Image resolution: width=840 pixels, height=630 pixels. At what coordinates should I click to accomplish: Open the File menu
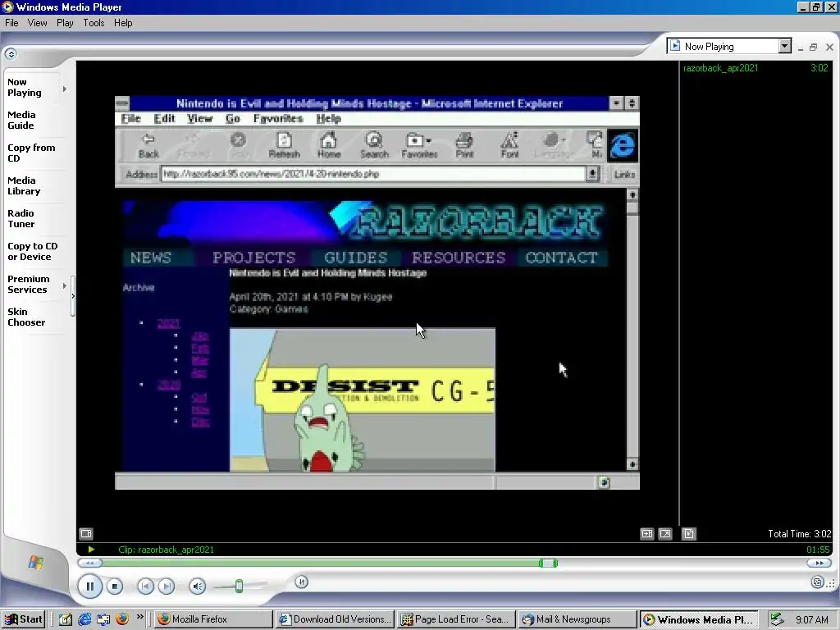[x=11, y=23]
